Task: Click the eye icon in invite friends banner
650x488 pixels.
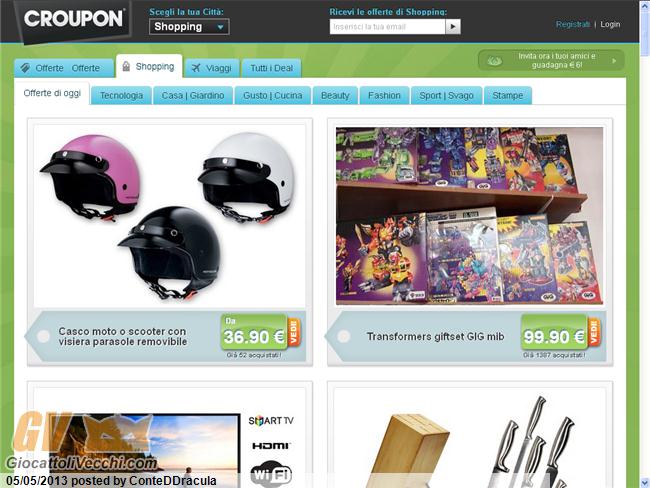Action: tap(494, 61)
